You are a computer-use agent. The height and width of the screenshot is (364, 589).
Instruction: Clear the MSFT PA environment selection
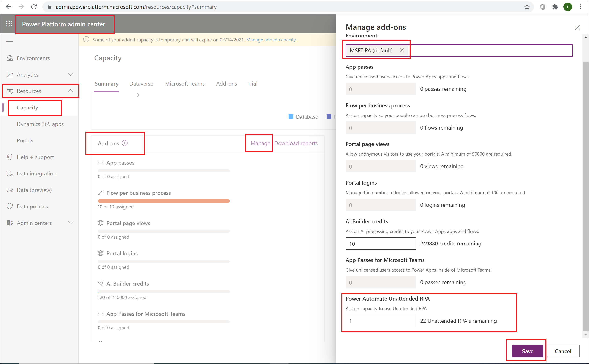pyautogui.click(x=402, y=50)
